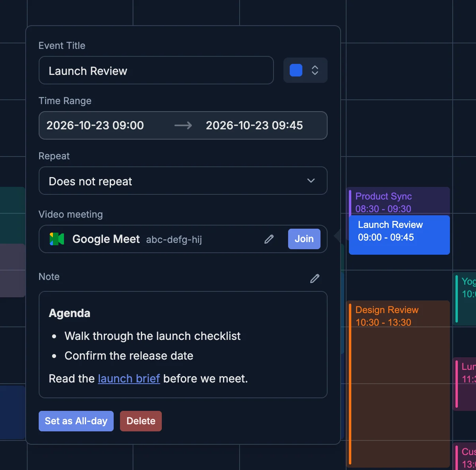Edit the Google Meet link pencil icon
Viewport: 476px width, 470px height.
click(269, 239)
